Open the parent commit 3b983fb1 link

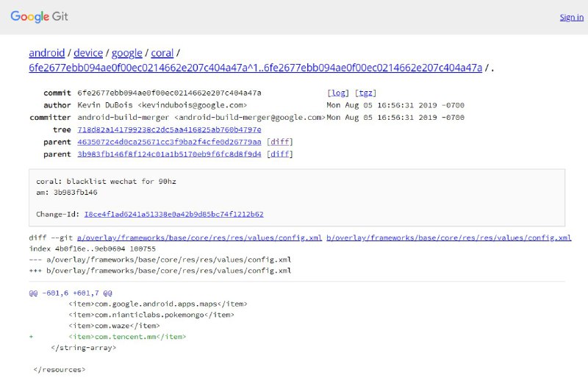(169, 154)
